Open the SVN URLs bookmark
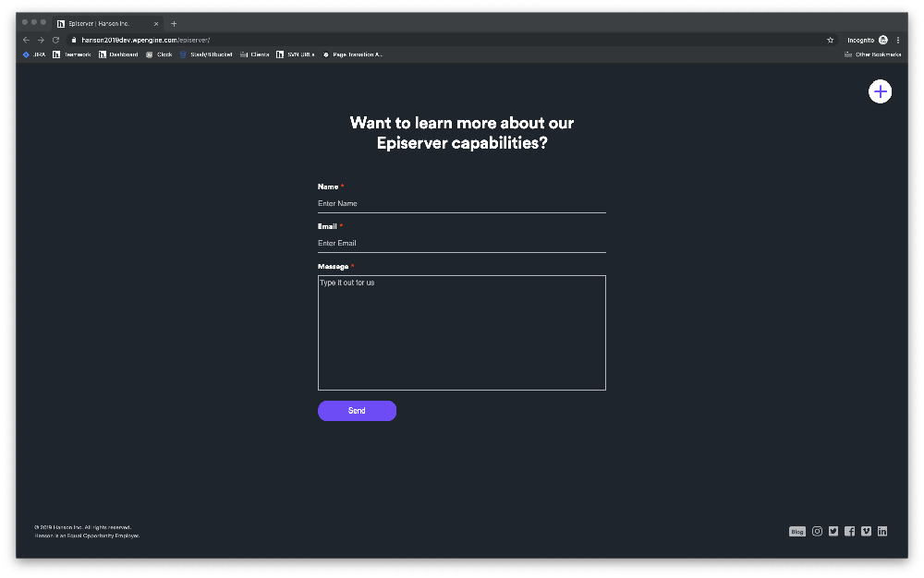The image size is (924, 578). (x=296, y=54)
